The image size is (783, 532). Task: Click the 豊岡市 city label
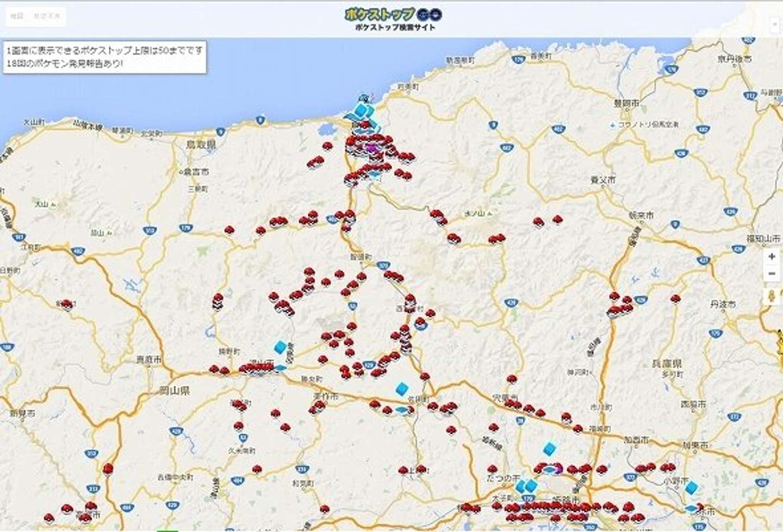click(x=626, y=103)
